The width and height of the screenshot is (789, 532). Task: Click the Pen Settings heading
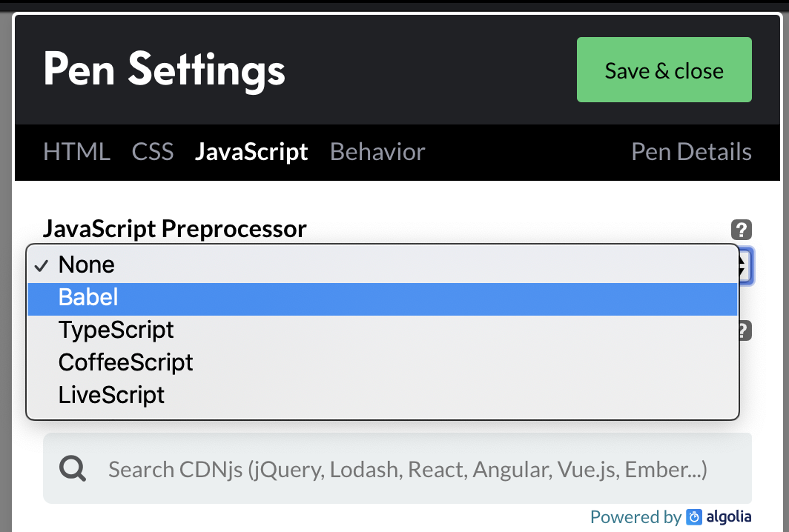tap(164, 70)
